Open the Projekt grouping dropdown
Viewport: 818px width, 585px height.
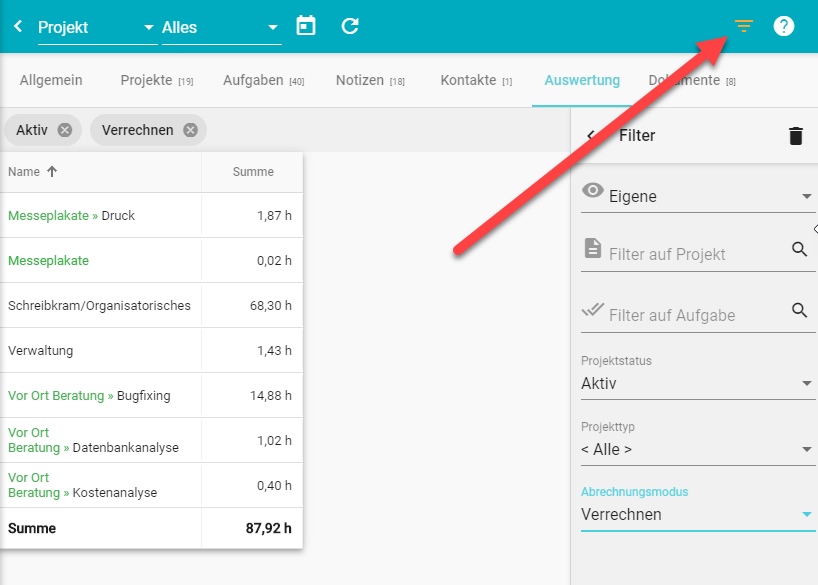96,27
